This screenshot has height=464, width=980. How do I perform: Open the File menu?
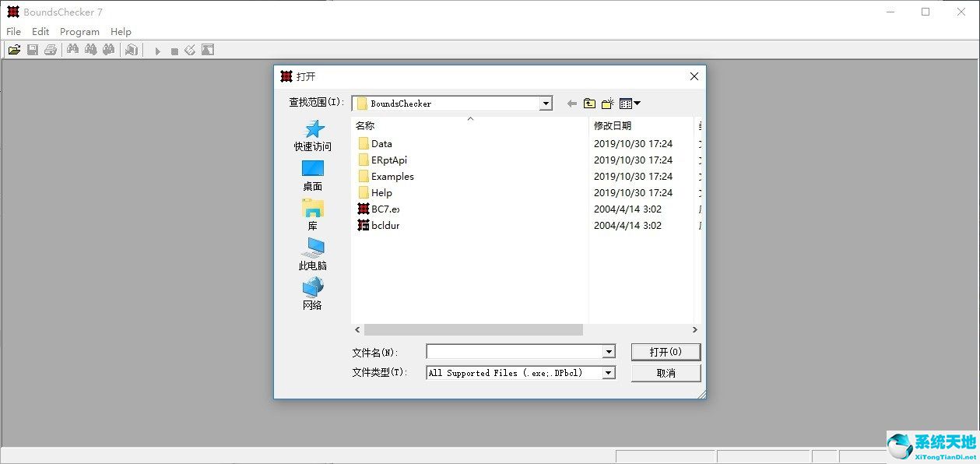point(13,32)
